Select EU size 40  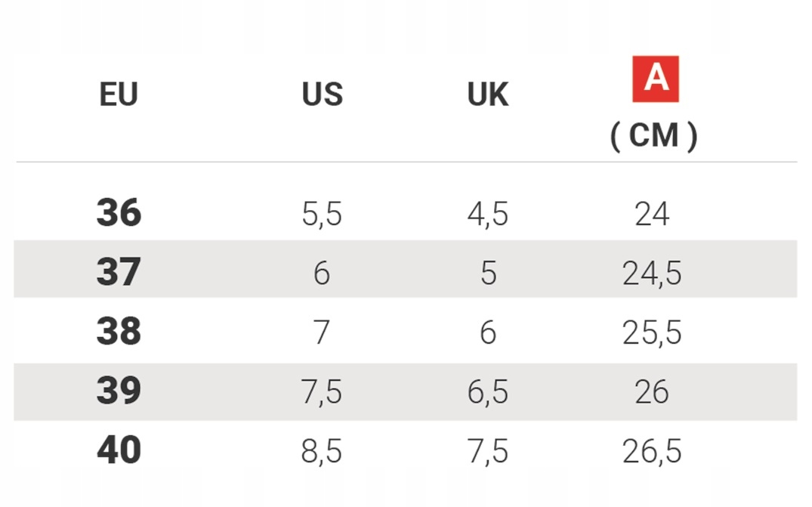coord(119,450)
